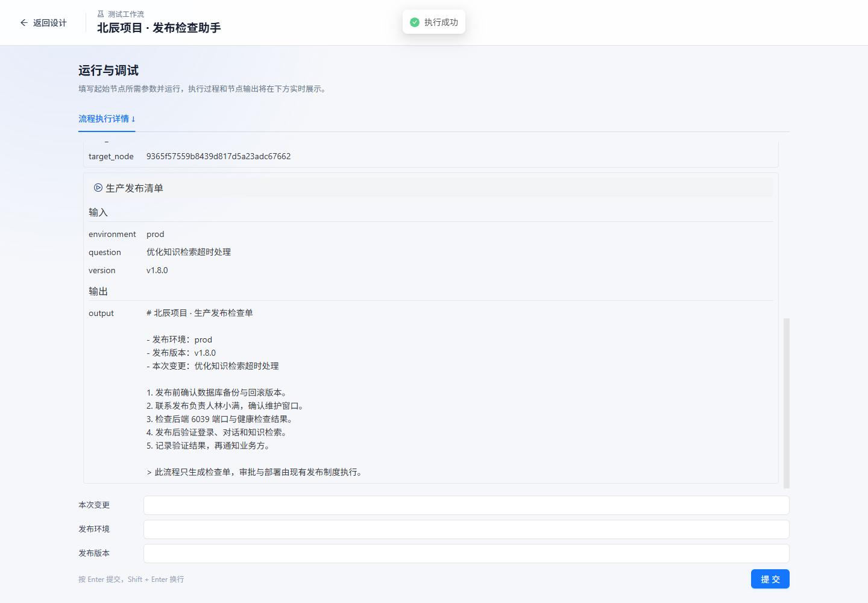The height and width of the screenshot is (603, 868).
Task: Click the play icon beside 生产发布清单
Action: (98, 188)
